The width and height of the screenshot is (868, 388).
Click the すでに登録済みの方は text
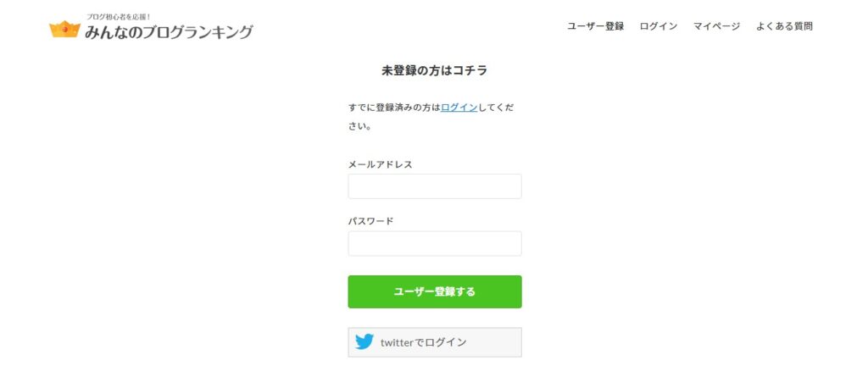point(394,108)
